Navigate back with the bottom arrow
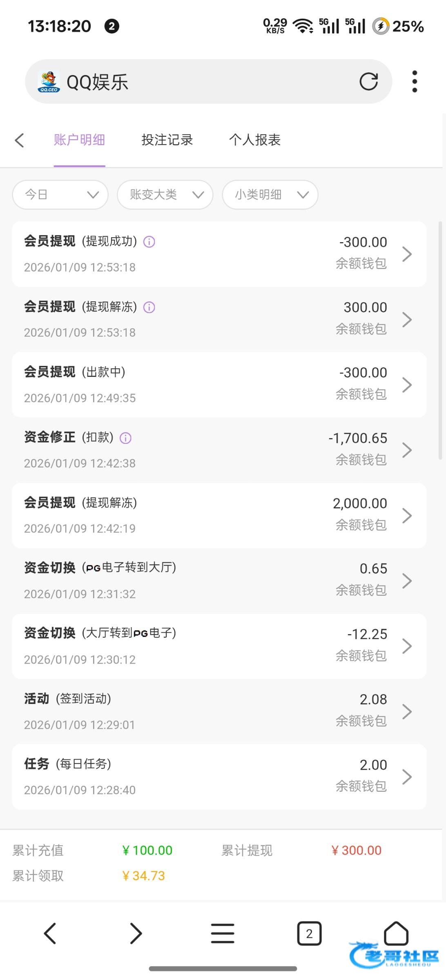The image size is (446, 980). (x=50, y=933)
